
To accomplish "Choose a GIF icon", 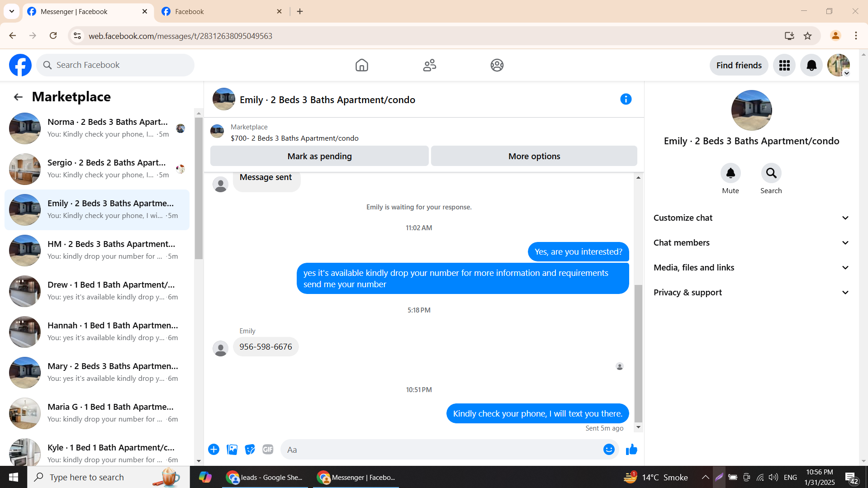I will pyautogui.click(x=268, y=450).
